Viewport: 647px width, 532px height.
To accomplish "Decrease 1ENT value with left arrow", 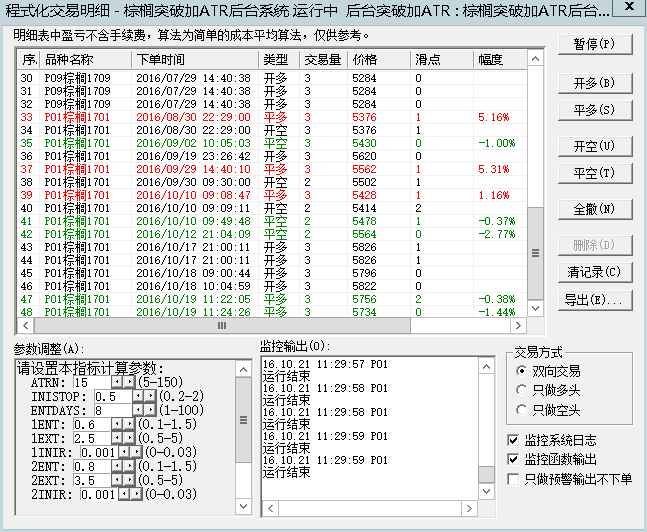I will tap(117, 424).
